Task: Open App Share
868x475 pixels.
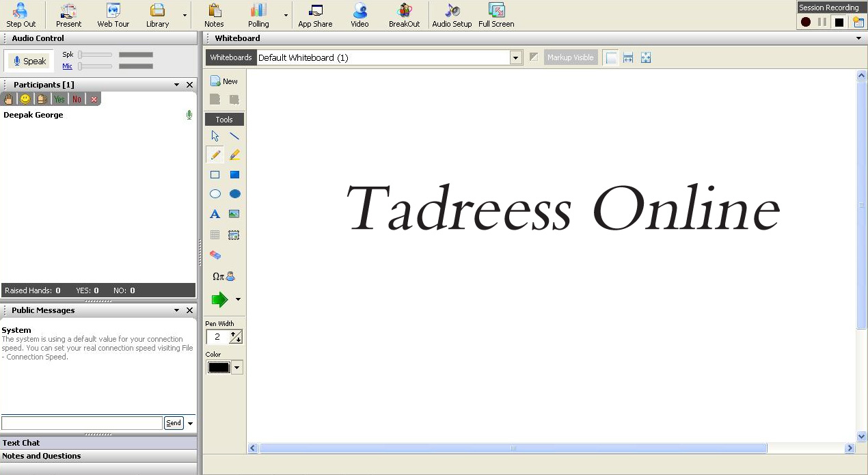Action: [x=315, y=15]
